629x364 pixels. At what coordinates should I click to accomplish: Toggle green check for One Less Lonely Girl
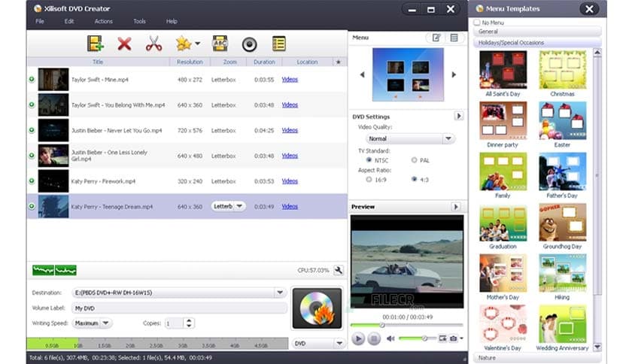pos(32,156)
